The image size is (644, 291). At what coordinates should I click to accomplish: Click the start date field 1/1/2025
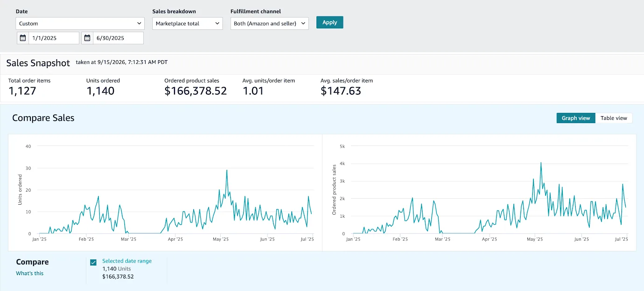point(54,38)
